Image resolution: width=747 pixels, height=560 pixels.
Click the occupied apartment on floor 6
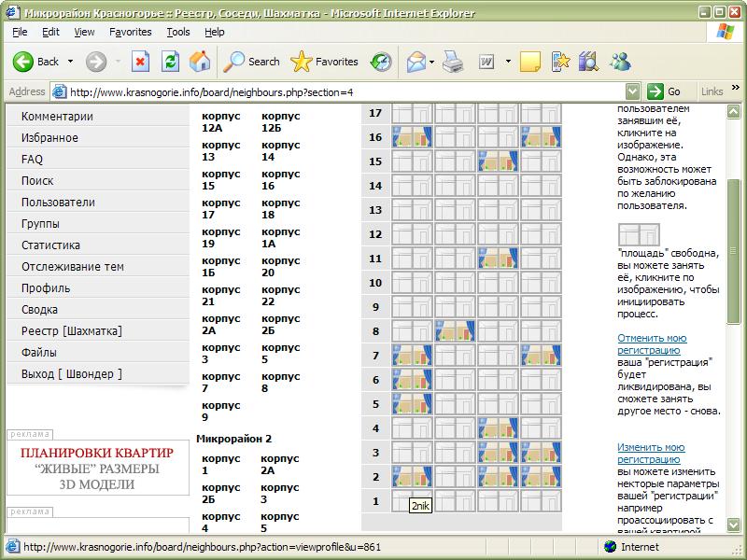point(412,380)
